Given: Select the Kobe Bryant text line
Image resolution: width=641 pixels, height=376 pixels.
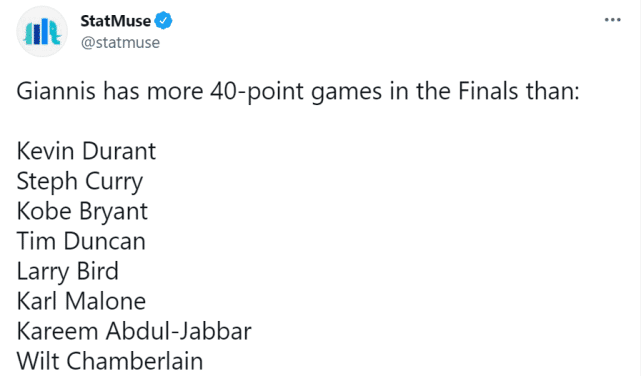Looking at the screenshot, I should [82, 212].
